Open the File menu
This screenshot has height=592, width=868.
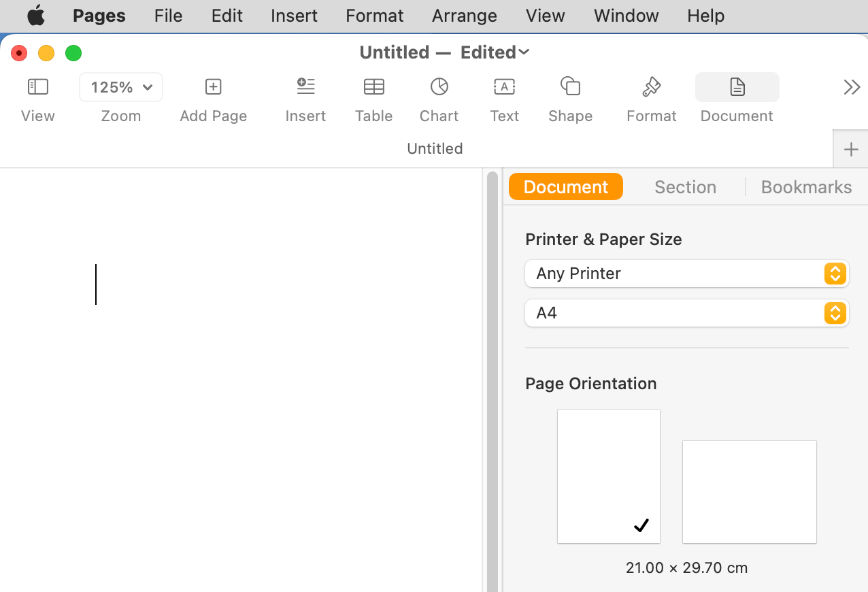tap(168, 16)
